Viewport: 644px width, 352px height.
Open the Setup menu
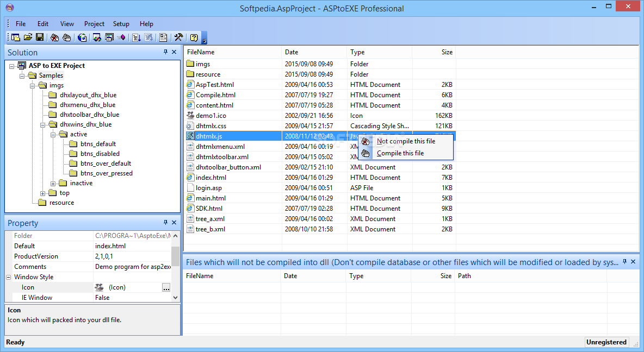(121, 24)
